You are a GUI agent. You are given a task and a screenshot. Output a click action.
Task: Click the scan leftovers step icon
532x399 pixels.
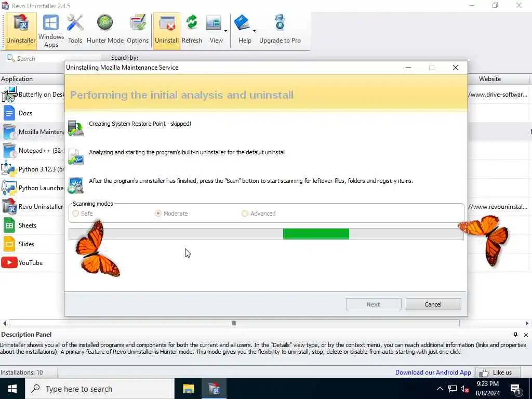pos(76,185)
